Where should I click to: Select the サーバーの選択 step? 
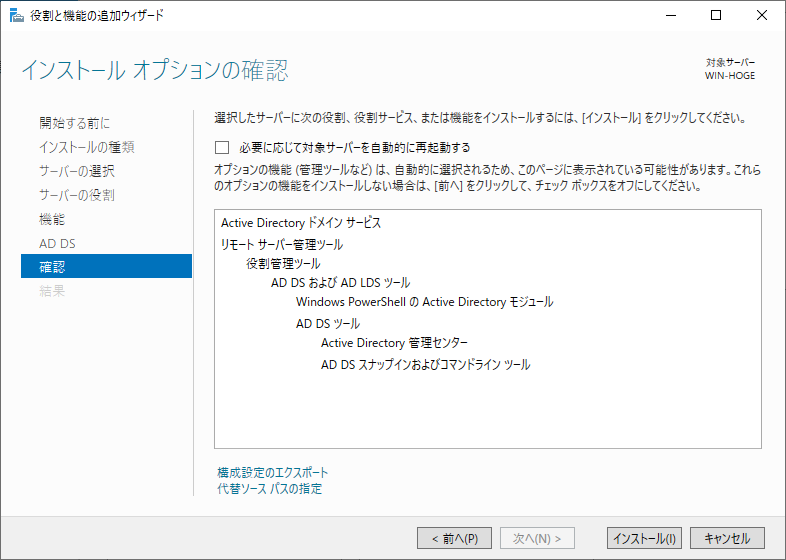(x=77, y=171)
